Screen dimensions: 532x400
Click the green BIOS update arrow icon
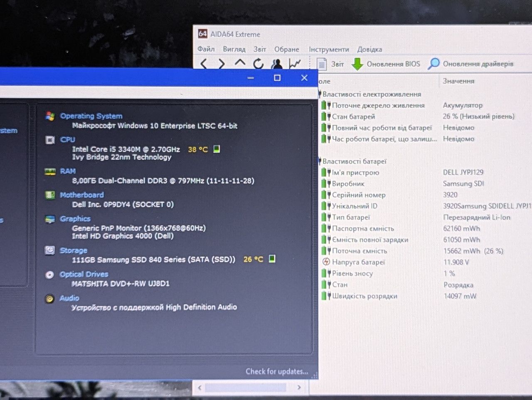tap(357, 64)
